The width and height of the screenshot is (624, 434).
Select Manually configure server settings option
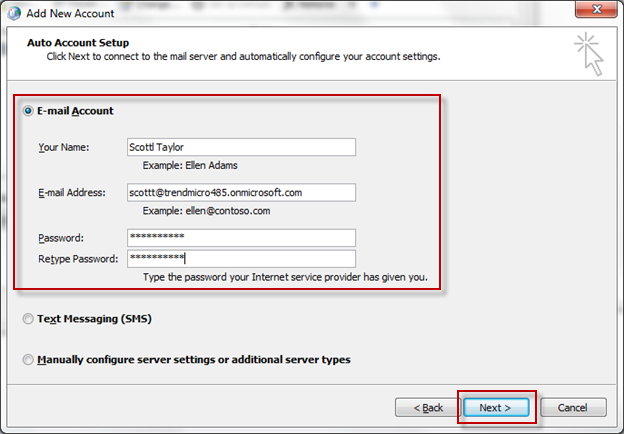pyautogui.click(x=27, y=359)
